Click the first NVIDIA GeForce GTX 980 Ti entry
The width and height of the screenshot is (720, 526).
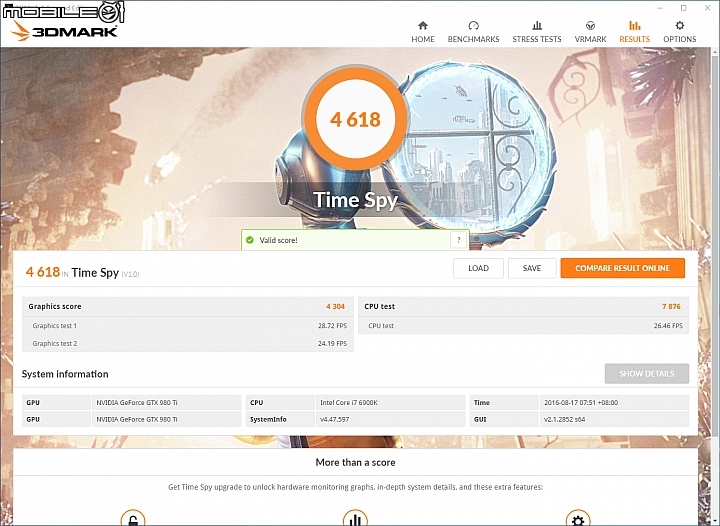[137, 403]
